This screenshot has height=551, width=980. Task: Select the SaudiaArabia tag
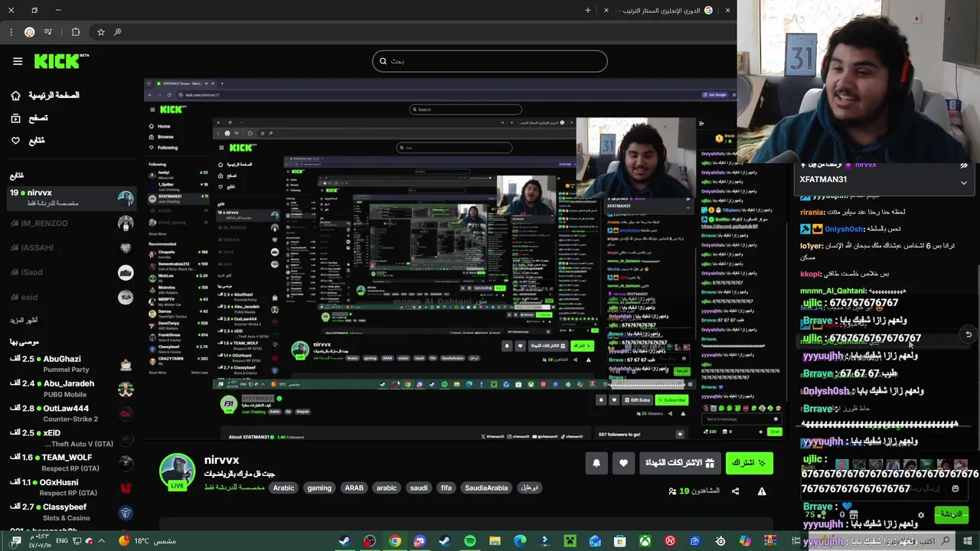tap(486, 487)
